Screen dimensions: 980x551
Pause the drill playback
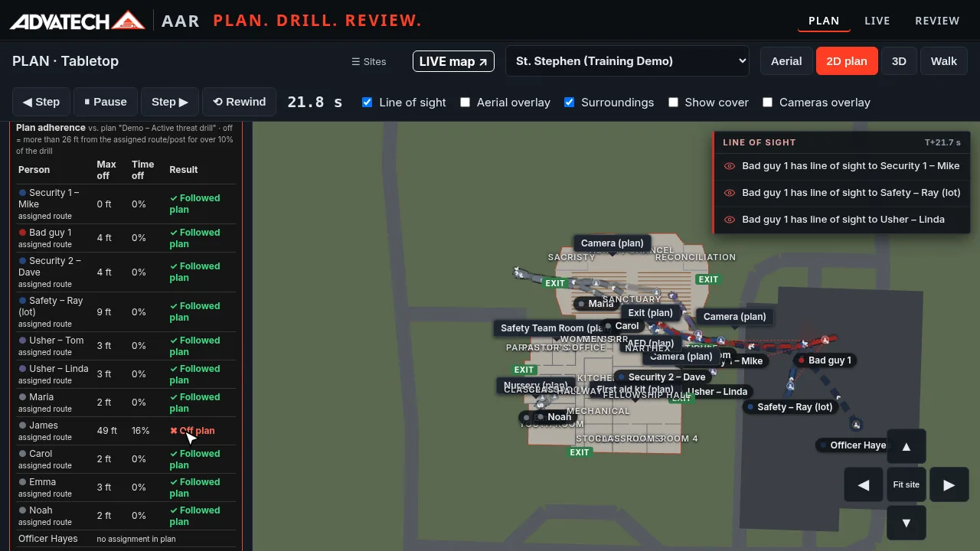[106, 102]
